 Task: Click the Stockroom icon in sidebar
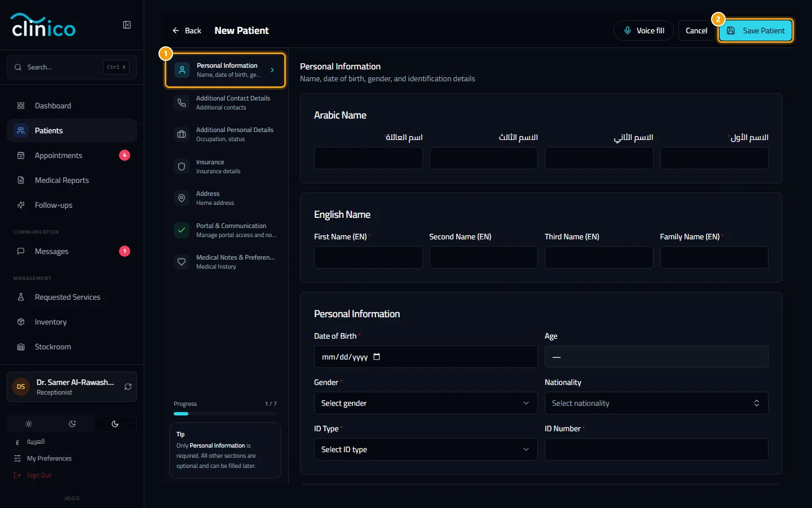click(21, 347)
